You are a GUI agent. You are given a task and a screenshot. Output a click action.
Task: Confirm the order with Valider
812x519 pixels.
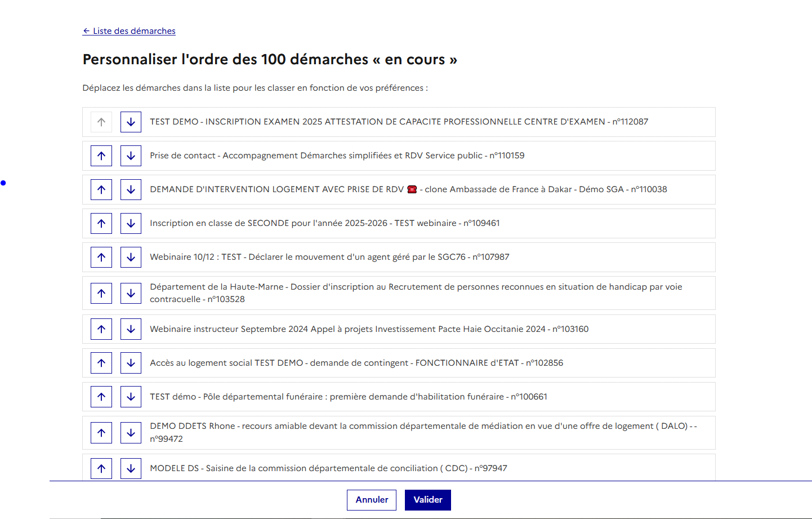click(x=428, y=500)
